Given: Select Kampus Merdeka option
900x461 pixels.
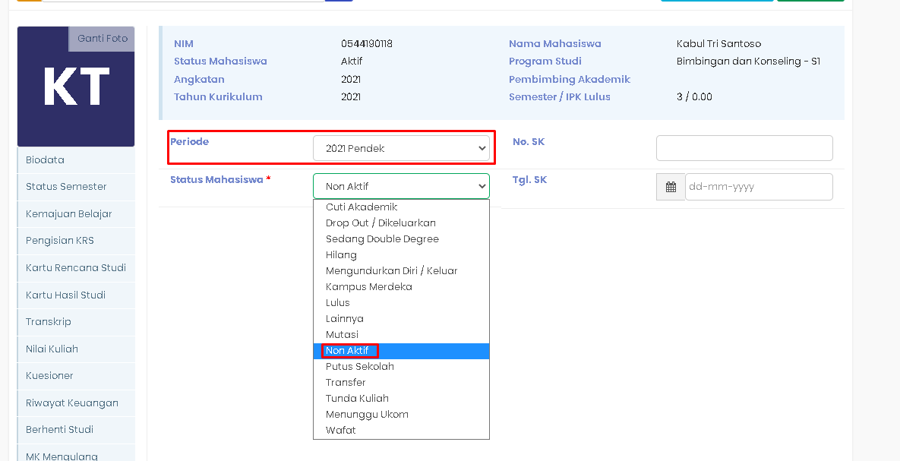Looking at the screenshot, I should pos(368,287).
